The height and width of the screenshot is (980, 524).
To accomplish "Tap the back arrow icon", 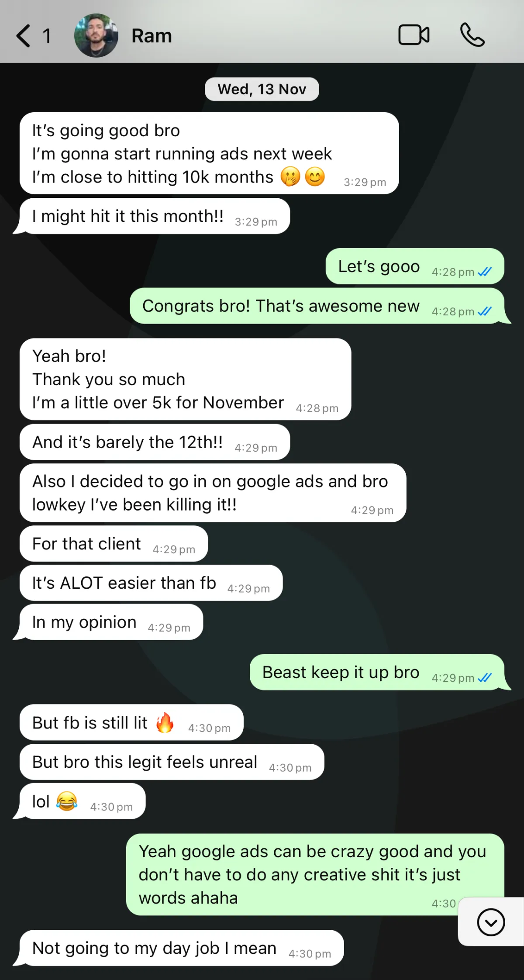I will coord(24,36).
